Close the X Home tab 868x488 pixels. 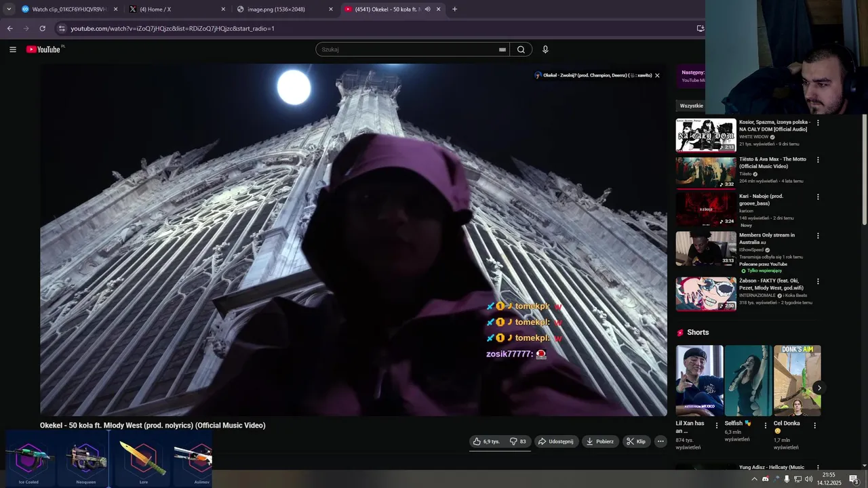223,9
